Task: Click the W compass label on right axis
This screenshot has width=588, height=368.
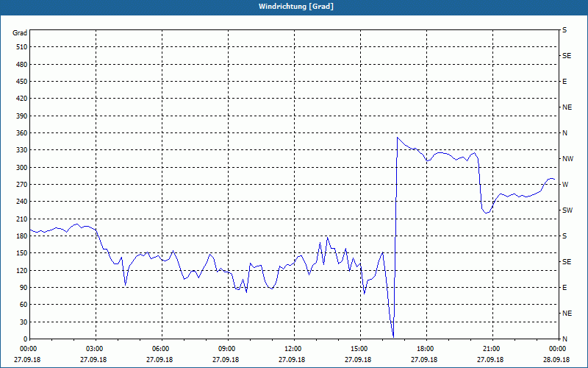Action: 565,185
